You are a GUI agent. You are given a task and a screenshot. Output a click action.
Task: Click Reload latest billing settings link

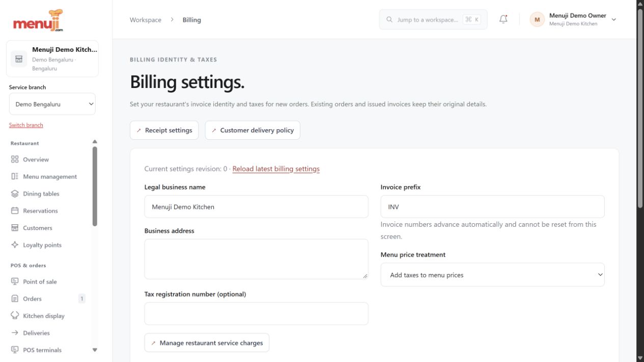(276, 169)
